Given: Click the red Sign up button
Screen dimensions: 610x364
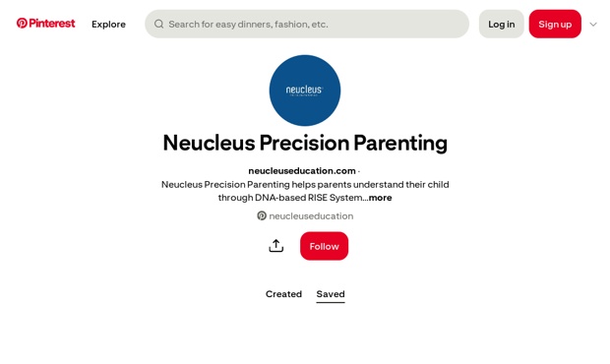Looking at the screenshot, I should click(x=555, y=25).
